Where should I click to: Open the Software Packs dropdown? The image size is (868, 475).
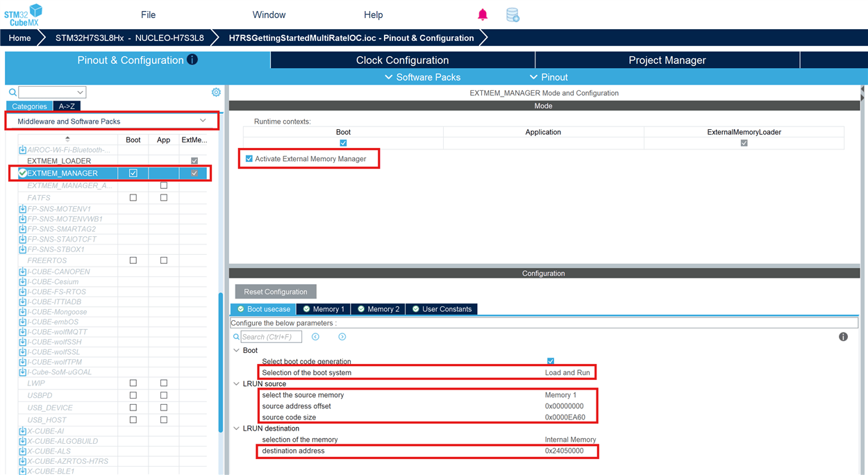coord(423,77)
